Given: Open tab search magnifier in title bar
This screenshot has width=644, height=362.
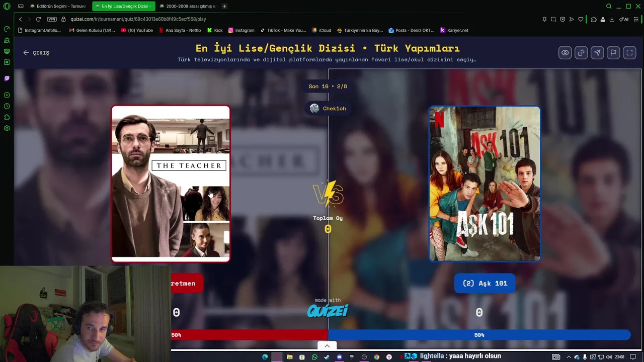Looking at the screenshot, I should coord(609,6).
